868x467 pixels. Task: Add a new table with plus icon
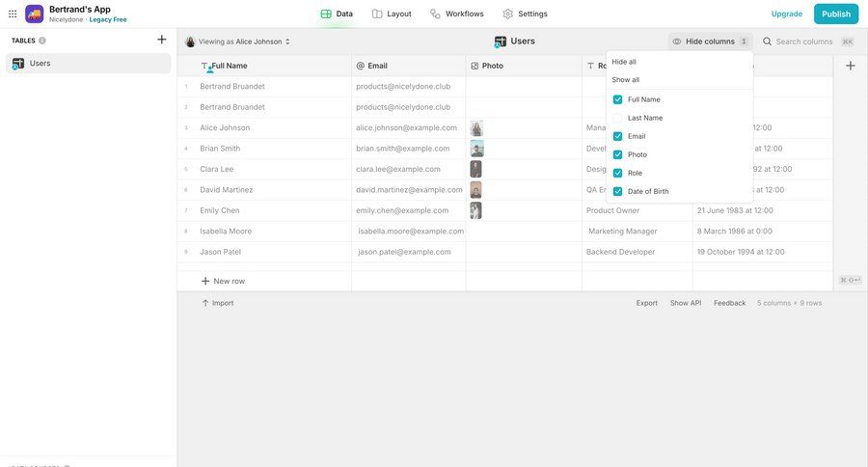pos(162,40)
